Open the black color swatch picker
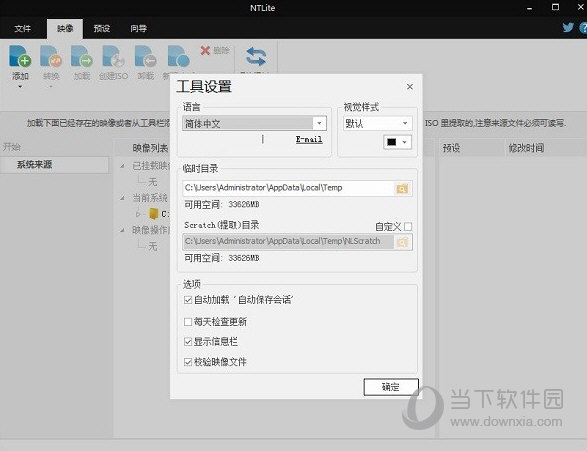 tap(398, 142)
